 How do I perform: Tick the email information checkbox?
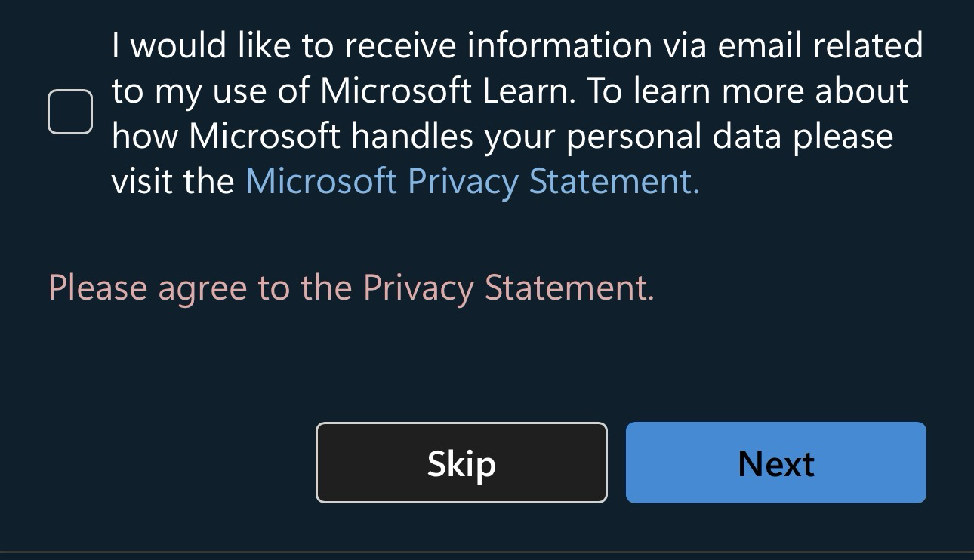[70, 112]
